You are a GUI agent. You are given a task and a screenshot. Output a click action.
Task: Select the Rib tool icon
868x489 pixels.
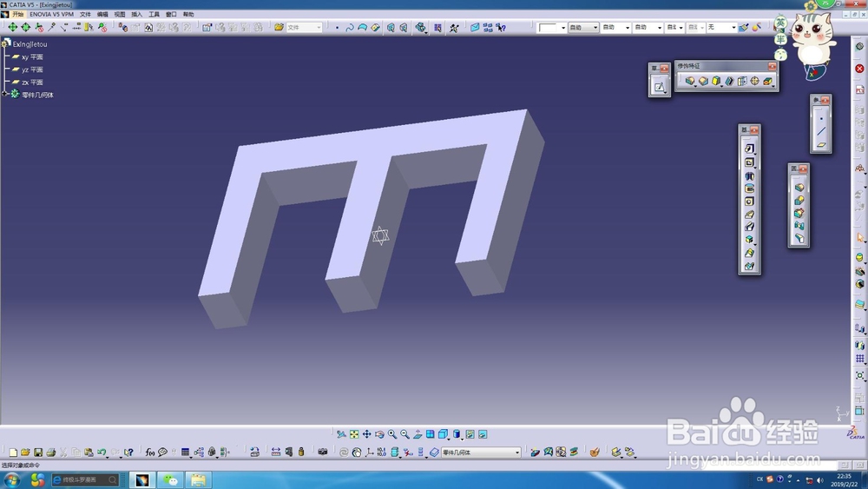pos(749,215)
